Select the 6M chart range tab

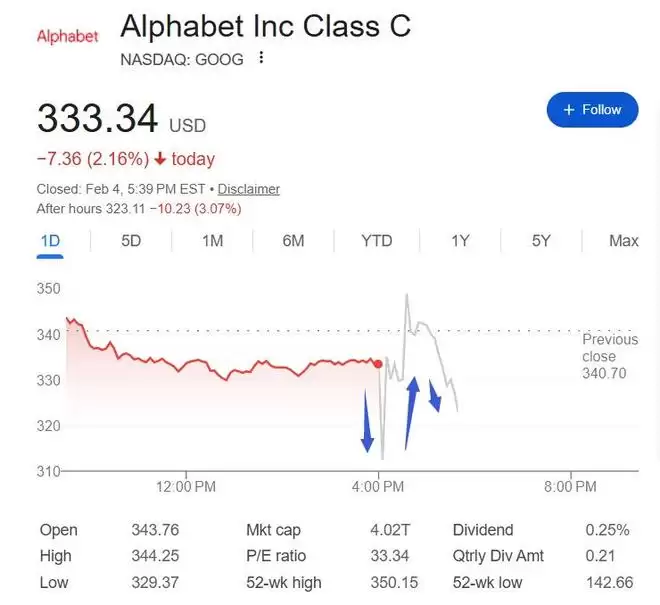[x=293, y=240]
